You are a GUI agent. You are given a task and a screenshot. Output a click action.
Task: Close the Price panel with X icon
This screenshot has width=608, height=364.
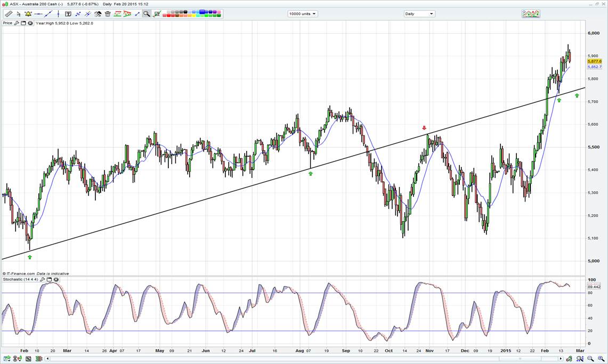point(30,23)
